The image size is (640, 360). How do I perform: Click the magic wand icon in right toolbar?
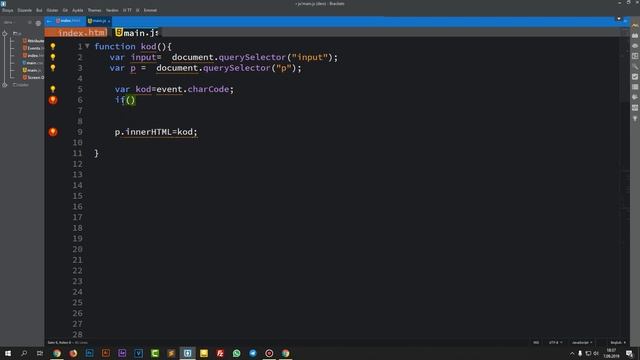[x=635, y=67]
